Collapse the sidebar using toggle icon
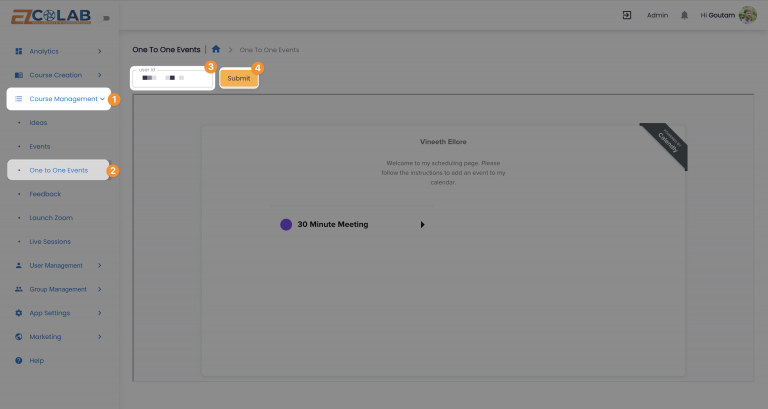Image resolution: width=768 pixels, height=409 pixels. pos(106,17)
